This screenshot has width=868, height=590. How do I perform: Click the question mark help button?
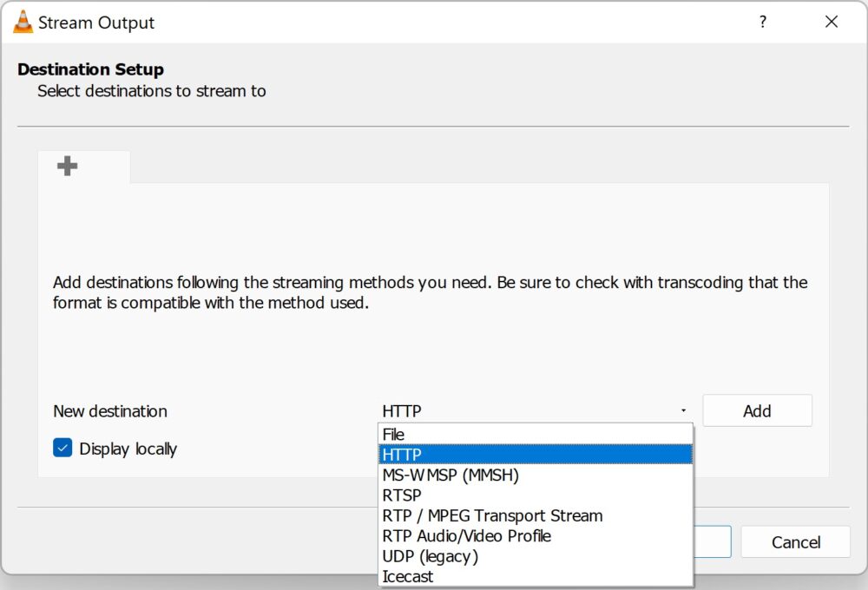(763, 23)
